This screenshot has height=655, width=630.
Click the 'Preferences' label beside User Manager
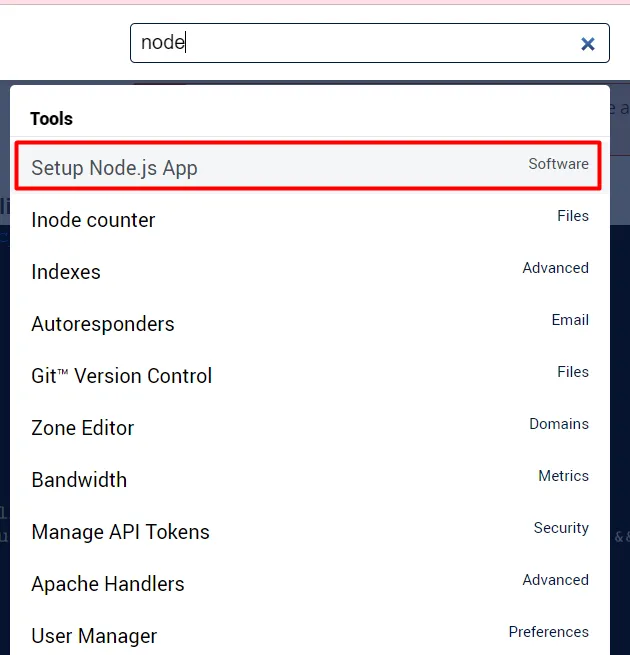point(549,632)
